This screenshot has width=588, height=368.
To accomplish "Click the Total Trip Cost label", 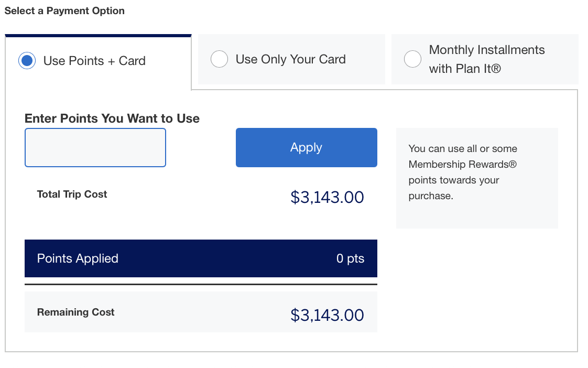I will (72, 194).
